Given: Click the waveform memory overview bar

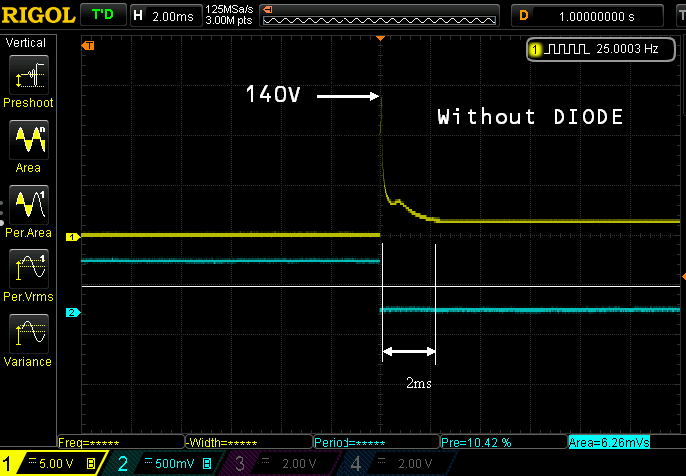Looking at the screenshot, I should point(379,16).
